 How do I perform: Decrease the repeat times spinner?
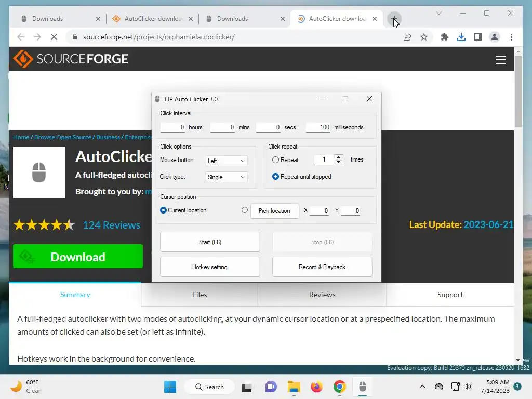click(x=338, y=162)
